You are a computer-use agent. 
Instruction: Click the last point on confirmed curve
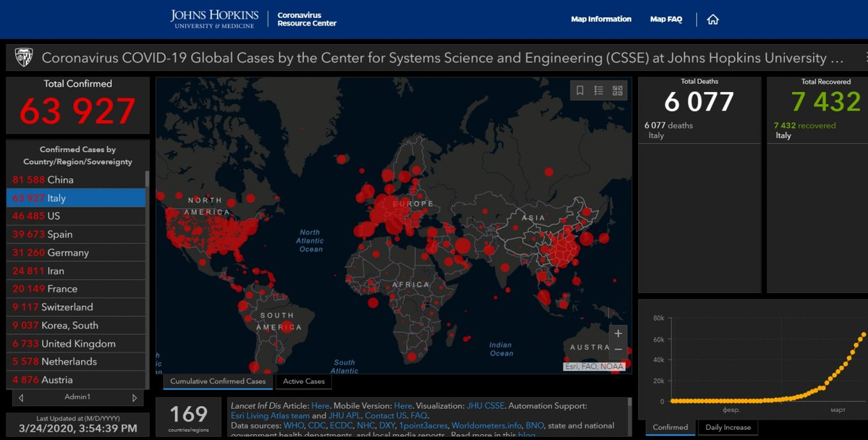[863, 334]
